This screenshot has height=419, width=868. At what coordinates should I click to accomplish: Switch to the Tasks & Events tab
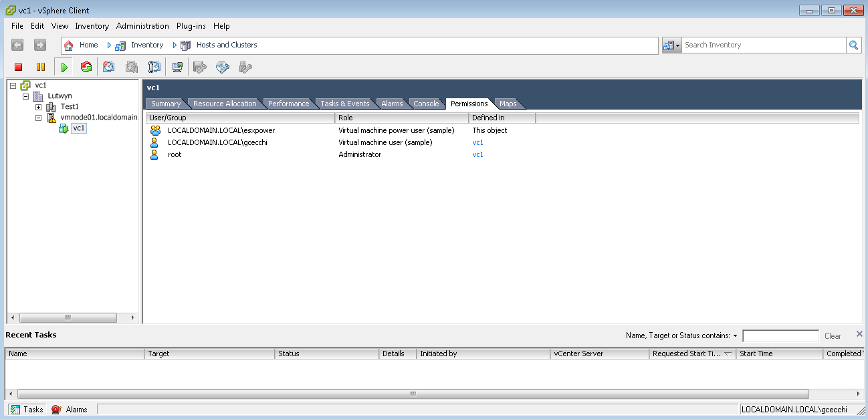pos(345,104)
